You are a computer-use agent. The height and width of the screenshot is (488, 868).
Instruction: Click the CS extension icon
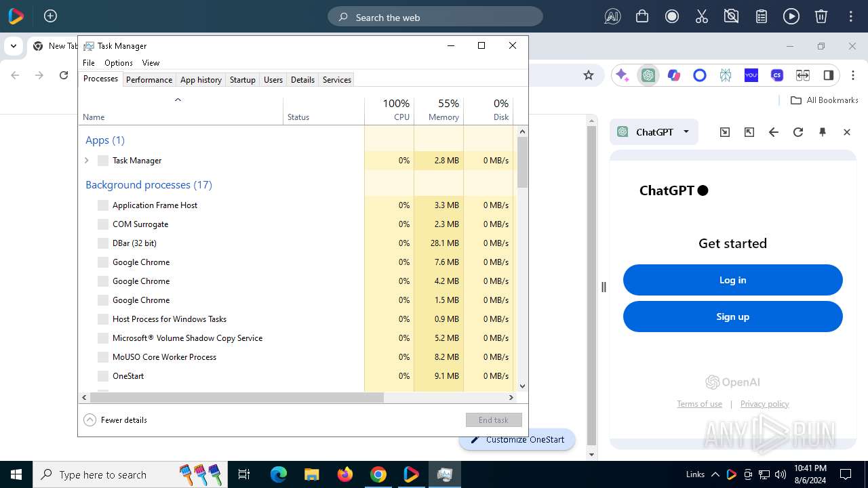[777, 75]
